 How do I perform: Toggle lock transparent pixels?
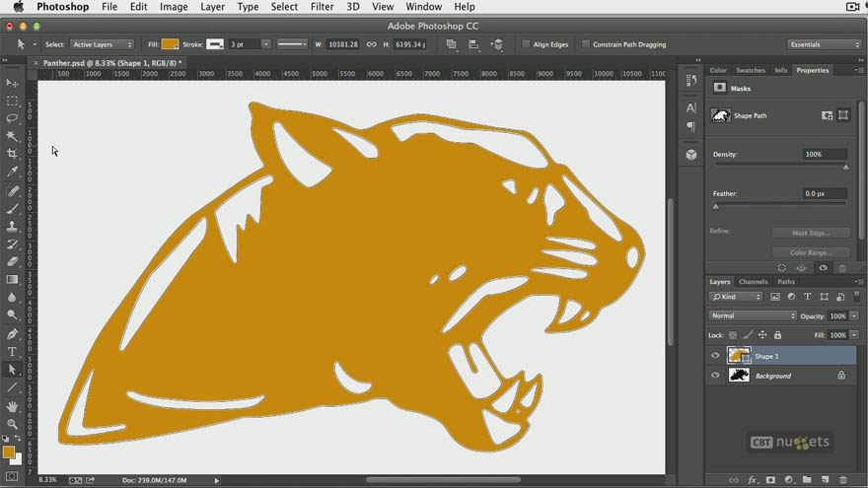[x=732, y=335]
